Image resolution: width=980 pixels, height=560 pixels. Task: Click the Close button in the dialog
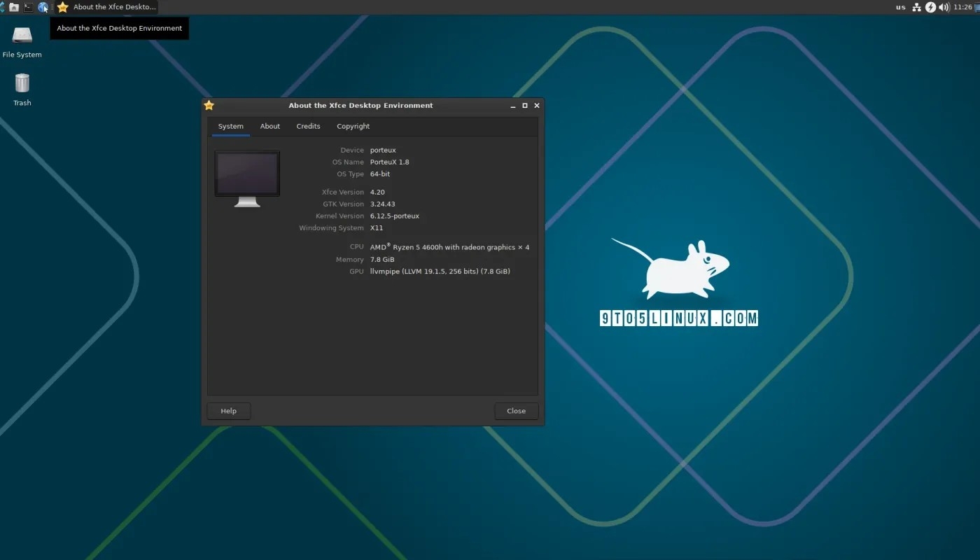pyautogui.click(x=516, y=411)
